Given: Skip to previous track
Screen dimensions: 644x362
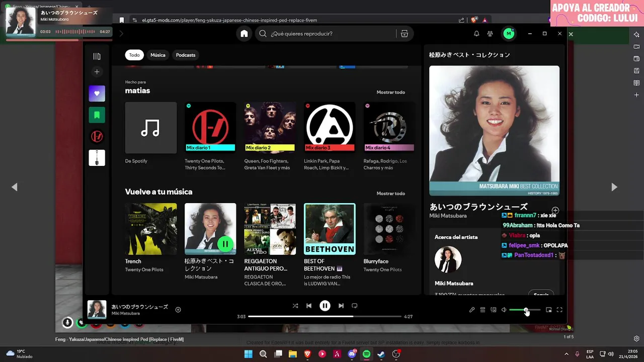Looking at the screenshot, I should [x=309, y=306].
